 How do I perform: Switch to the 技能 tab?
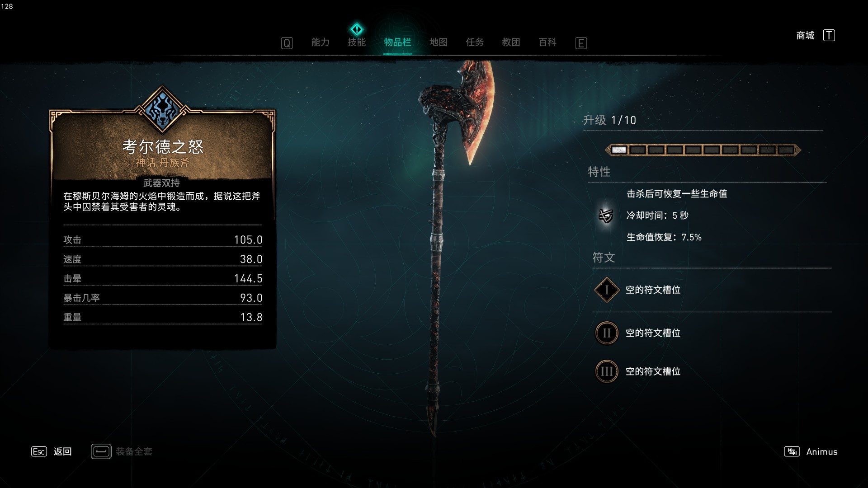coord(357,42)
